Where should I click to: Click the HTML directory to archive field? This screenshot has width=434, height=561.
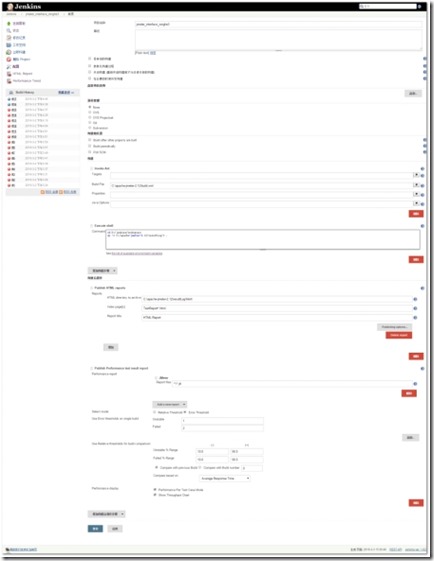pos(277,299)
